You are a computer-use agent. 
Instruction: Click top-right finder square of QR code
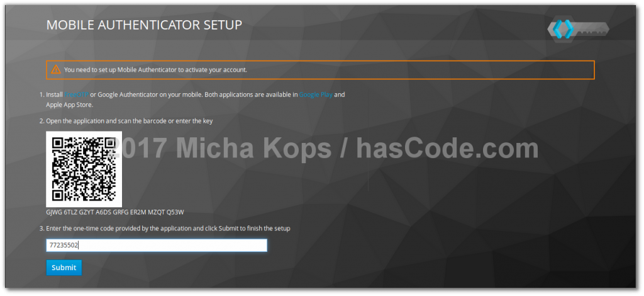click(x=109, y=144)
